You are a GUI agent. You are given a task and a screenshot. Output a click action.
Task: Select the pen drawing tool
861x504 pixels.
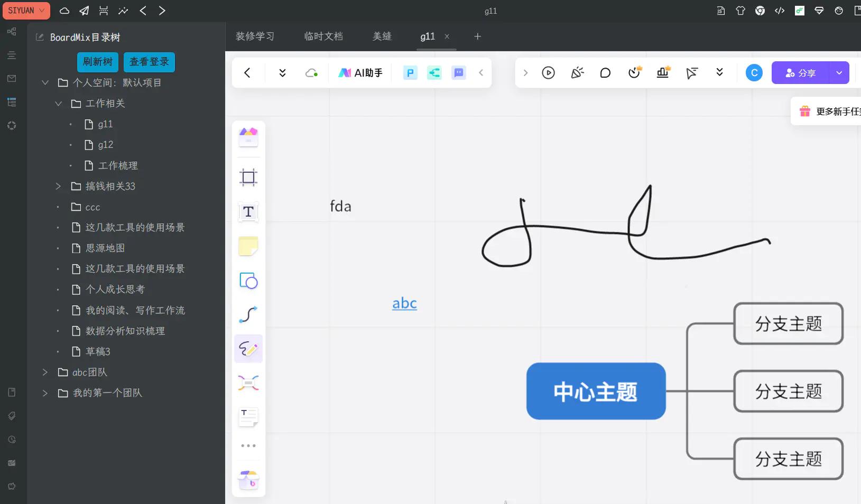click(x=248, y=349)
